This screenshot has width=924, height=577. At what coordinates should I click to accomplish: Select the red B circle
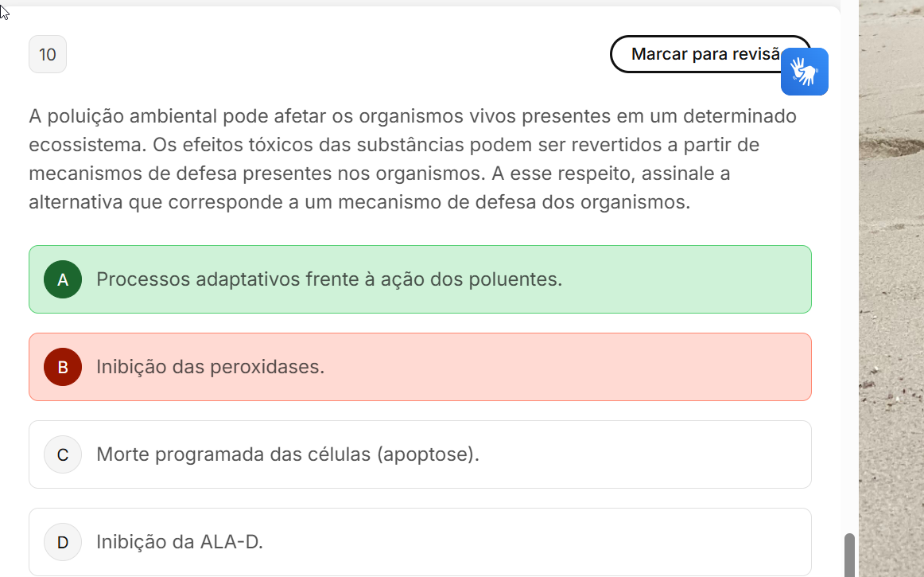tap(63, 367)
